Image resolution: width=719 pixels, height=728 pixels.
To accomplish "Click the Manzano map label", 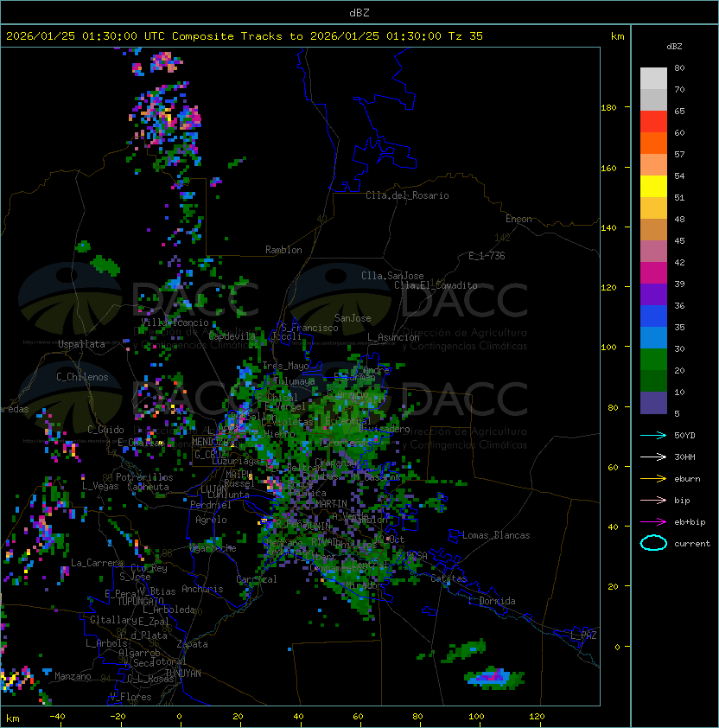I will pyautogui.click(x=73, y=676).
